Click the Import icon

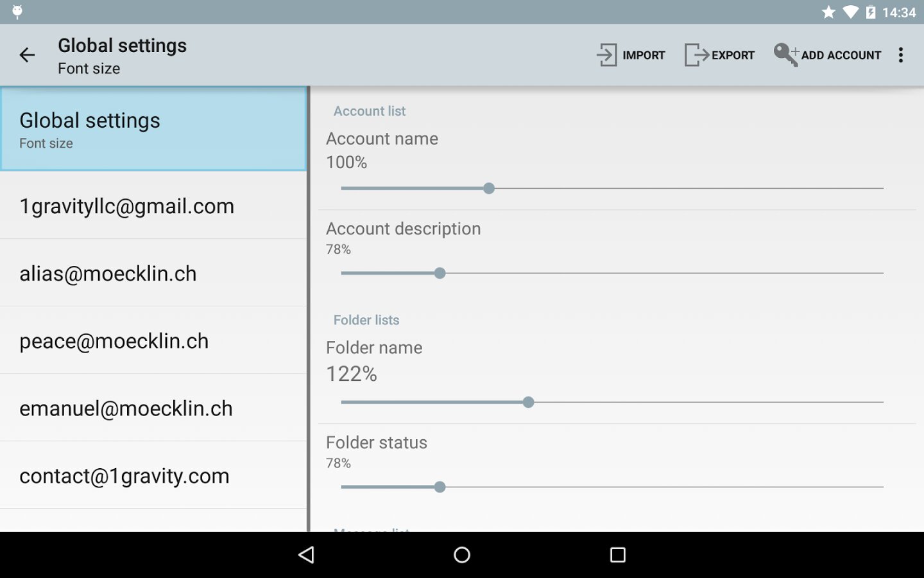(x=606, y=55)
